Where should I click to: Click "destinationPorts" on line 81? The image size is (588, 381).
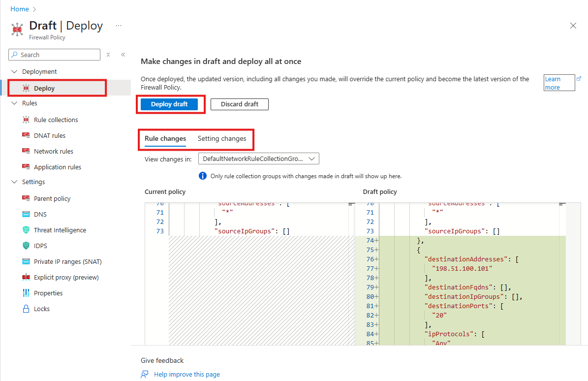pos(459,306)
